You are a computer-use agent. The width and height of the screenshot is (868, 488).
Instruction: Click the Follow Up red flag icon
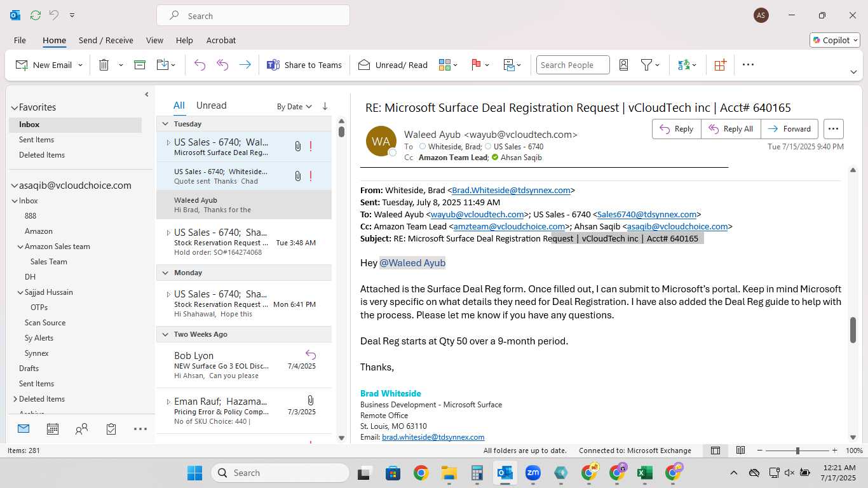(476, 65)
